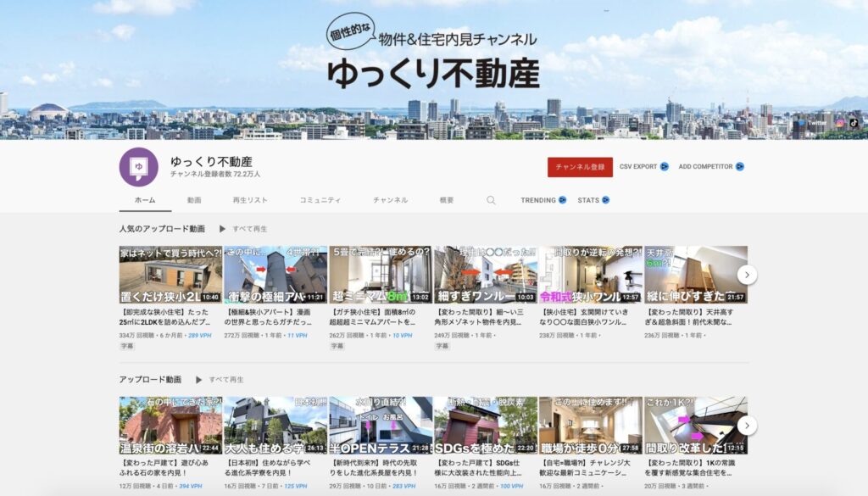Click the blue icon beside TRENDING
Viewport: 868px width, 496px height.
(562, 200)
